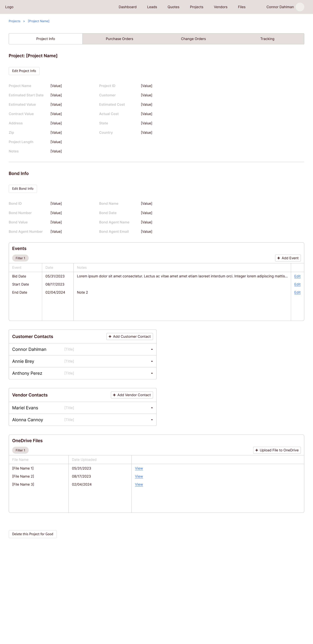313x644 pixels.
Task: Go to Tracking tab
Action: [x=267, y=39]
